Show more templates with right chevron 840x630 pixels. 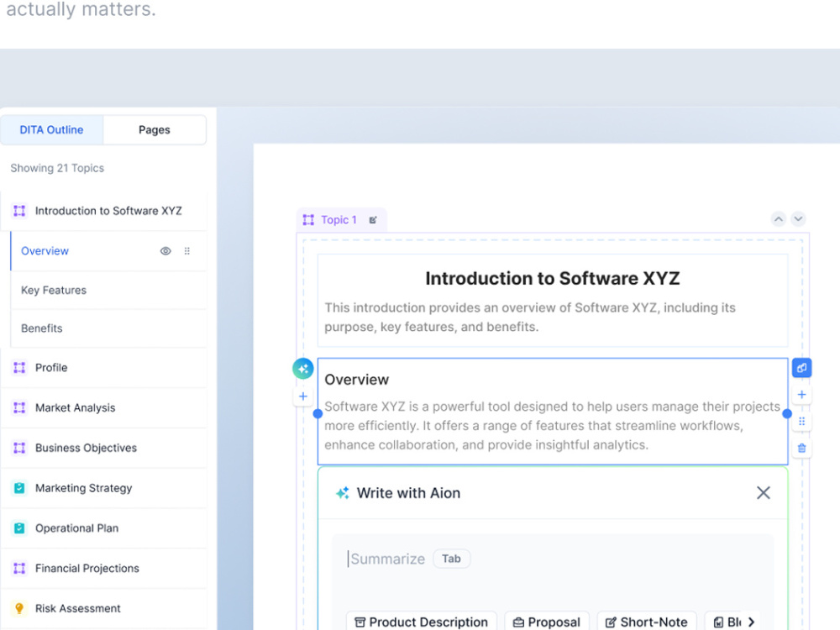click(x=751, y=622)
